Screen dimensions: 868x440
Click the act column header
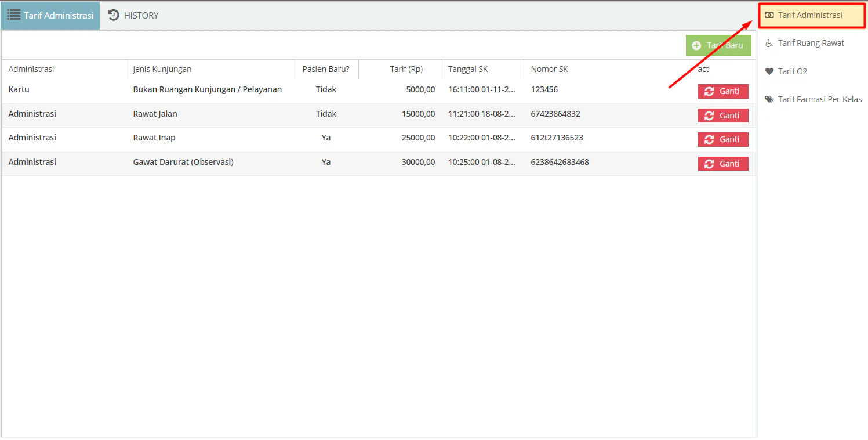tap(723, 69)
